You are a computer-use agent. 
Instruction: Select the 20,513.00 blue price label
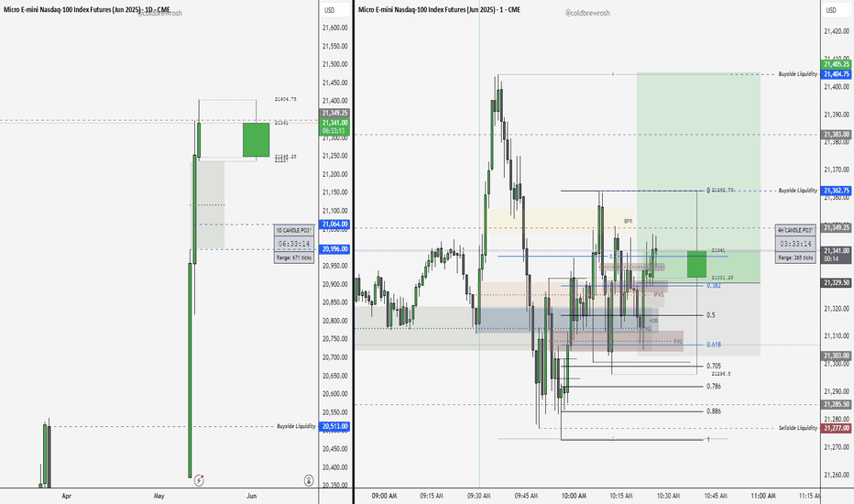click(334, 426)
